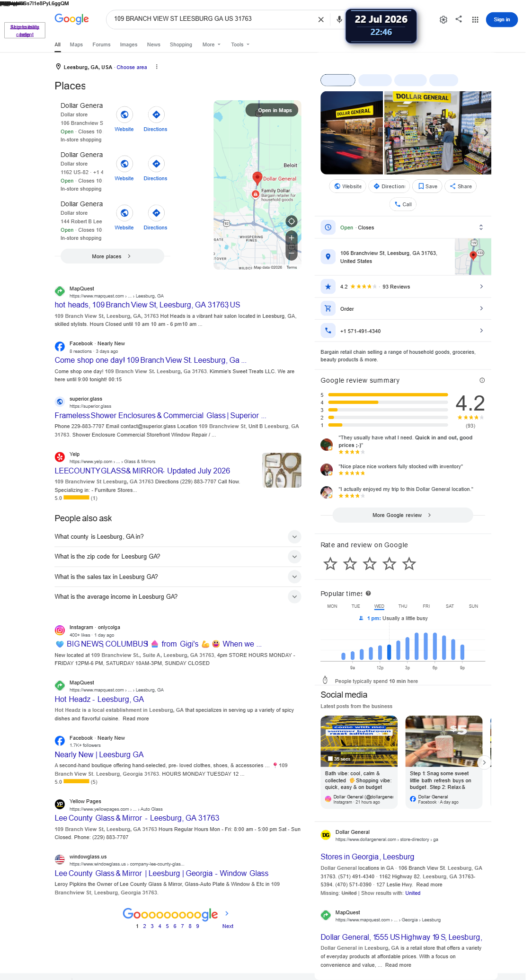Open the Google apps grid icon

(x=475, y=19)
